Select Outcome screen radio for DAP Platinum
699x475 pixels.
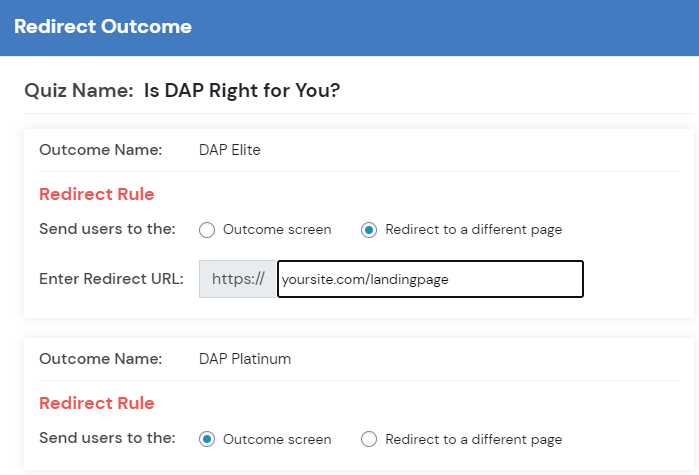tap(207, 439)
